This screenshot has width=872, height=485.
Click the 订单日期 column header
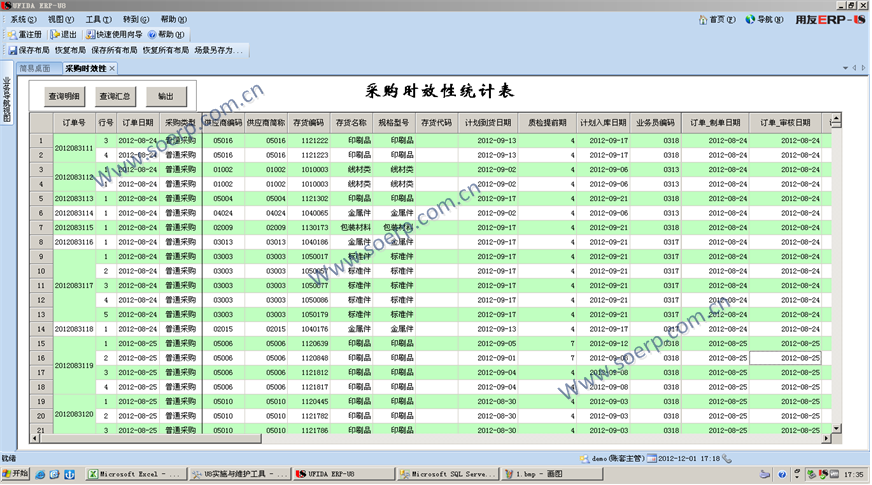click(137, 122)
